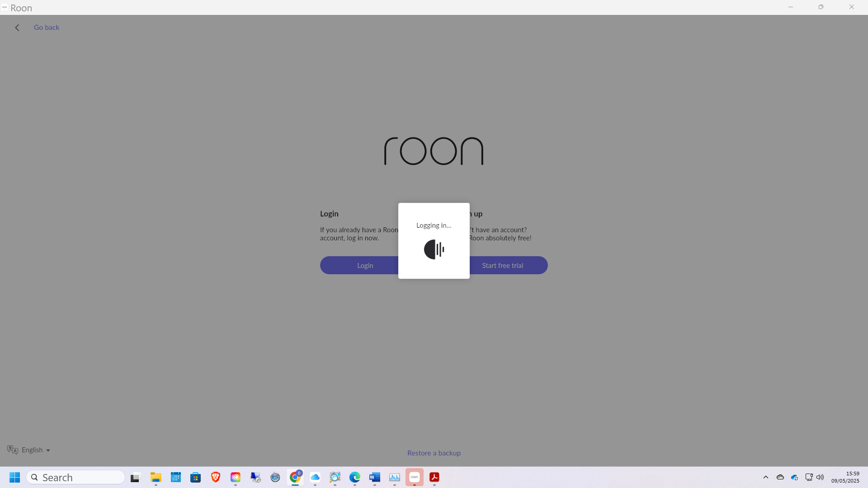Click the Go back arrow

pyautogui.click(x=17, y=27)
